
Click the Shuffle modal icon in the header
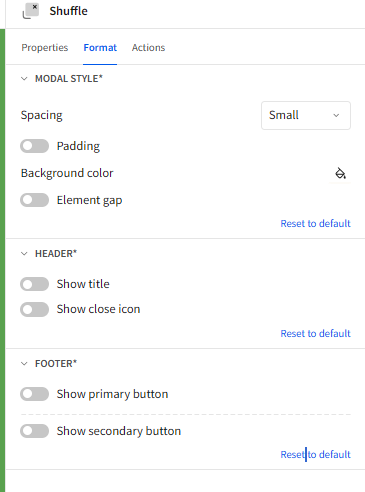31,11
